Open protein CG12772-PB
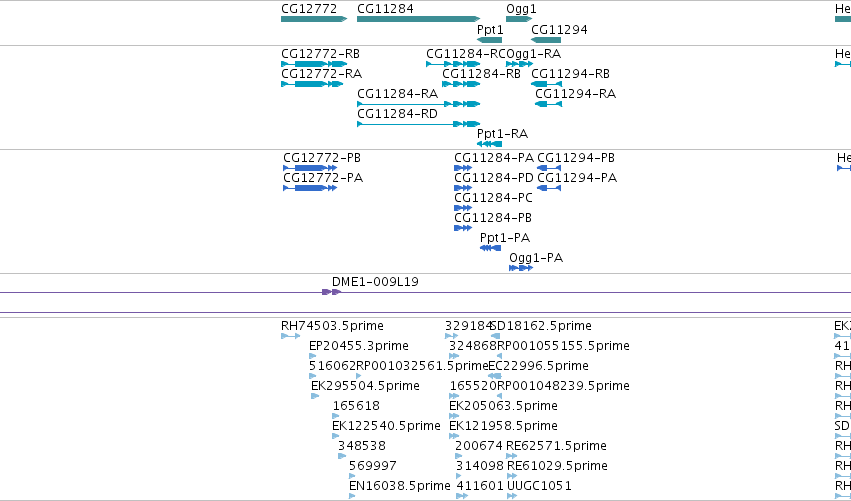 (322, 157)
